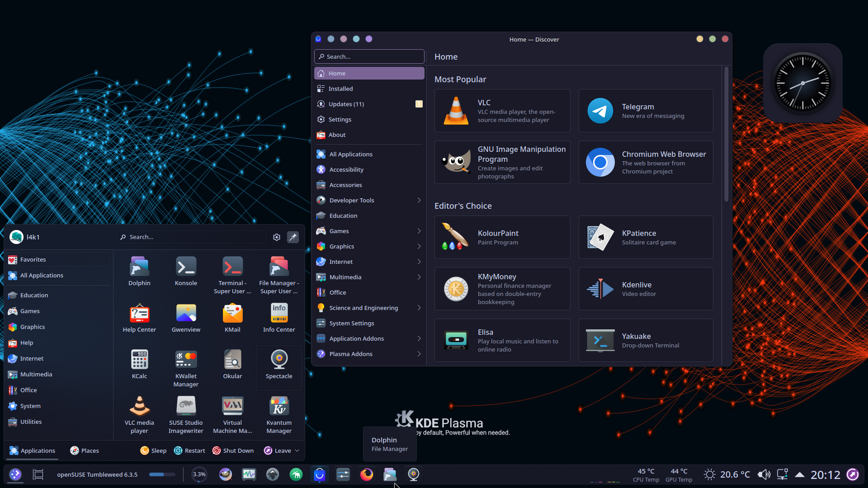Open the Kdenlive video editor card
This screenshot has height=488, width=868.
(x=646, y=289)
